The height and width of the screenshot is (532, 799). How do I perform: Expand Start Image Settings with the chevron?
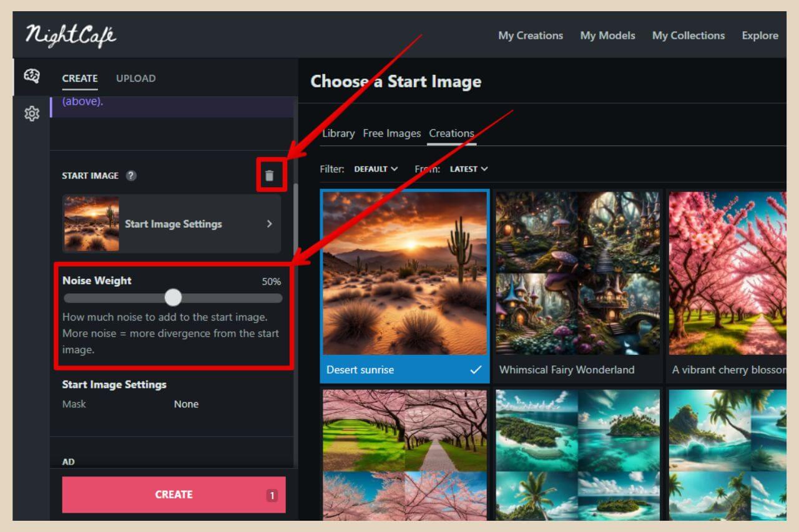click(x=270, y=223)
